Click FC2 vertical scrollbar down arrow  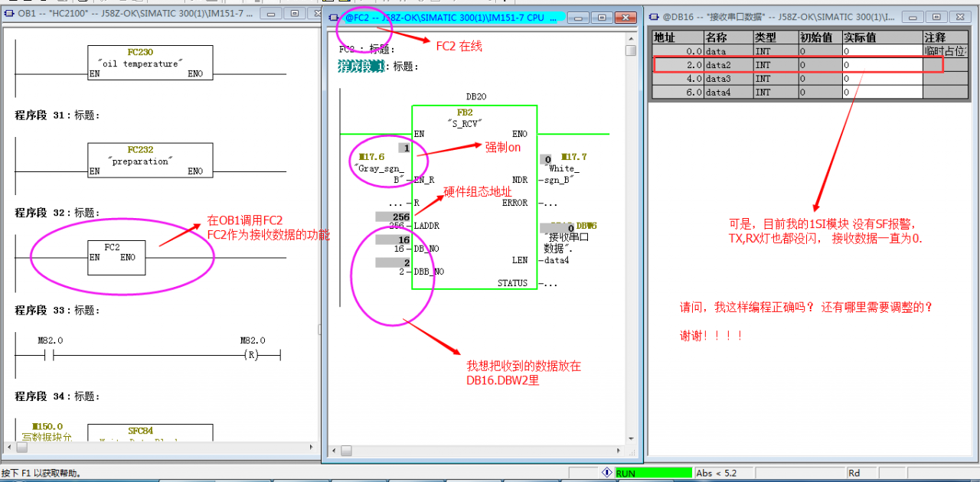click(631, 437)
